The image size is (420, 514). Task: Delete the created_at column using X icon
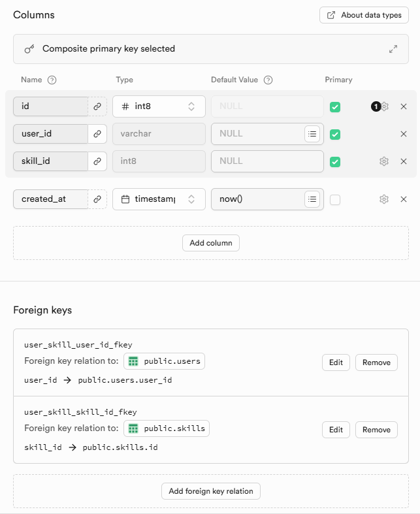tap(404, 199)
